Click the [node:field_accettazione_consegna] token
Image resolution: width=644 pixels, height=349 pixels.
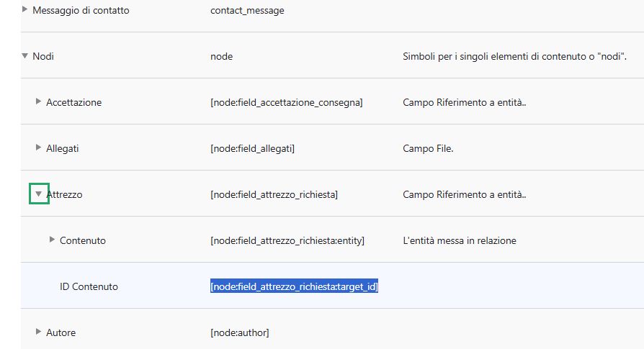[286, 102]
